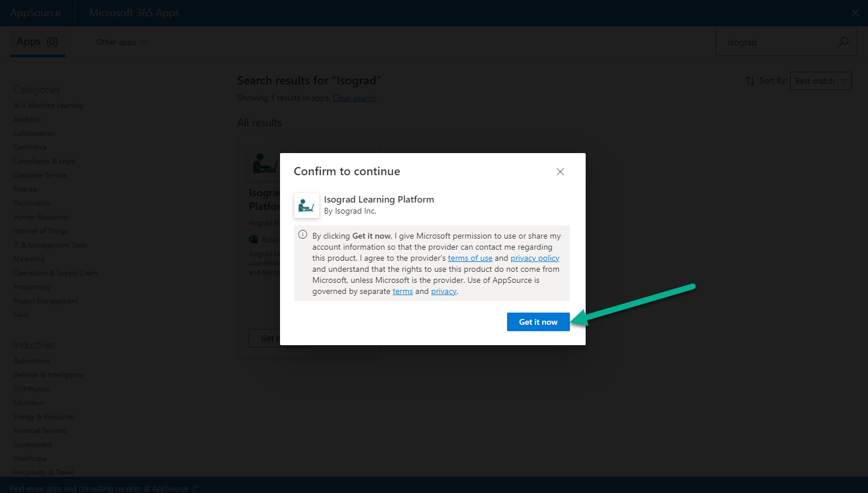868x493 pixels.
Task: Select the Geolocation category
Action: click(32, 203)
